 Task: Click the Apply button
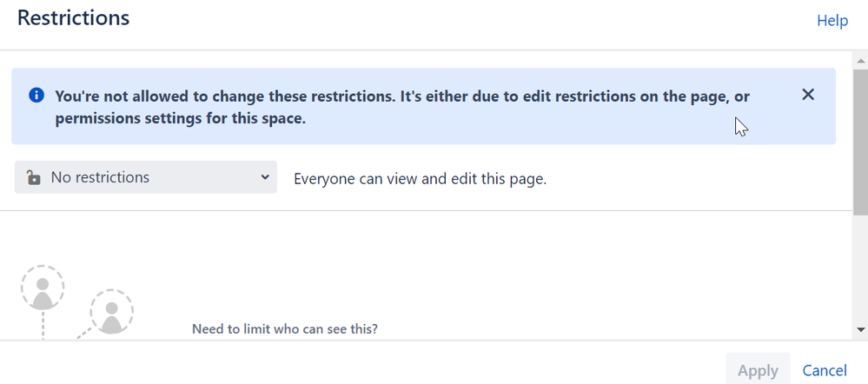[758, 369]
